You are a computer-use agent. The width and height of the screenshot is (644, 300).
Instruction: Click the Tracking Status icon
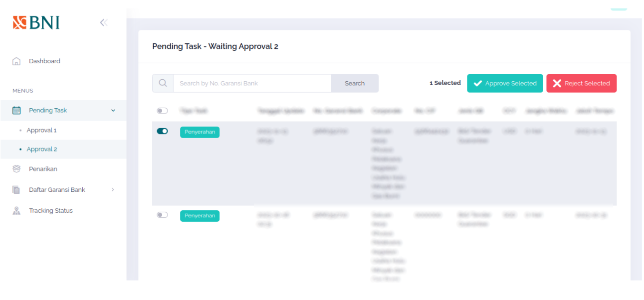16,211
